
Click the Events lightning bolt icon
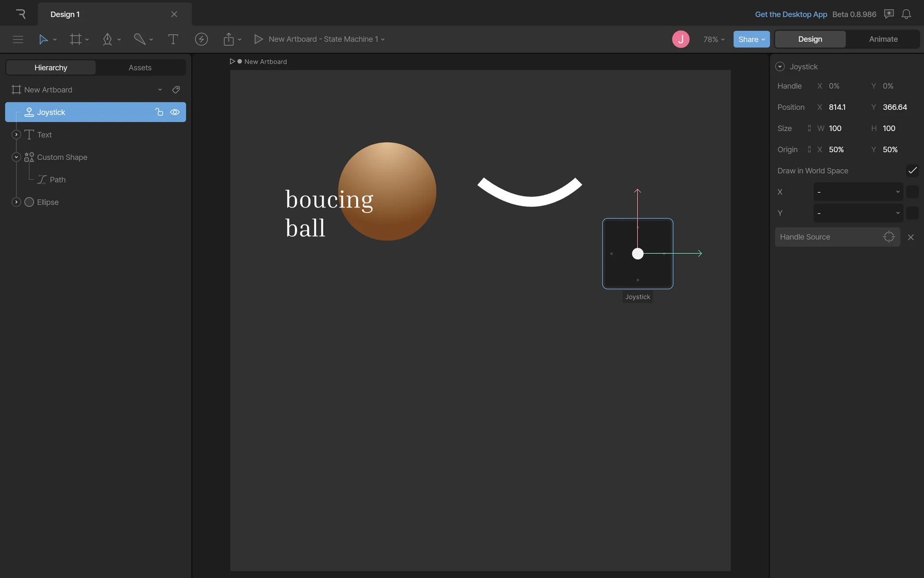coord(201,39)
